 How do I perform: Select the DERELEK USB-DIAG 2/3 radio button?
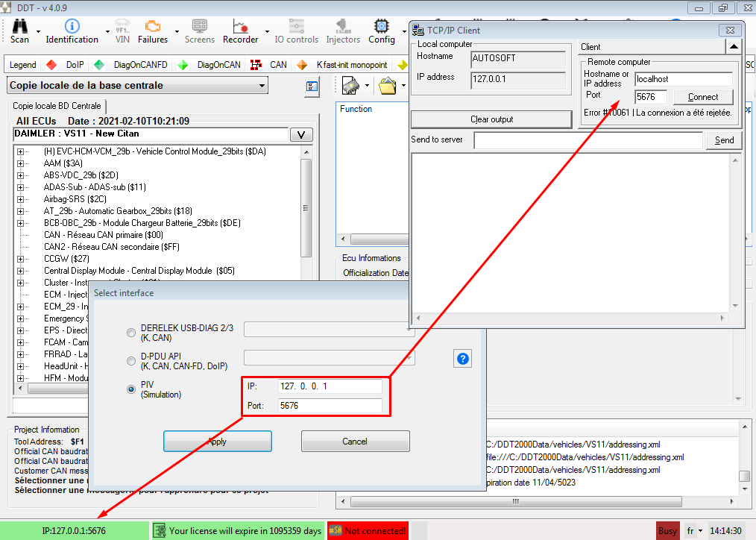click(131, 333)
